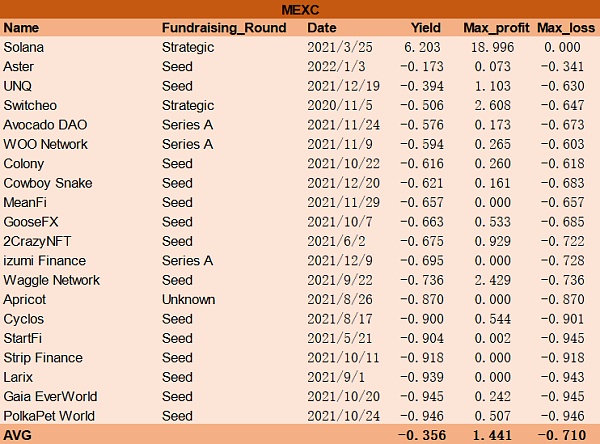This screenshot has width=600, height=444.
Task: Click the Max_loss column header
Action: [565, 28]
